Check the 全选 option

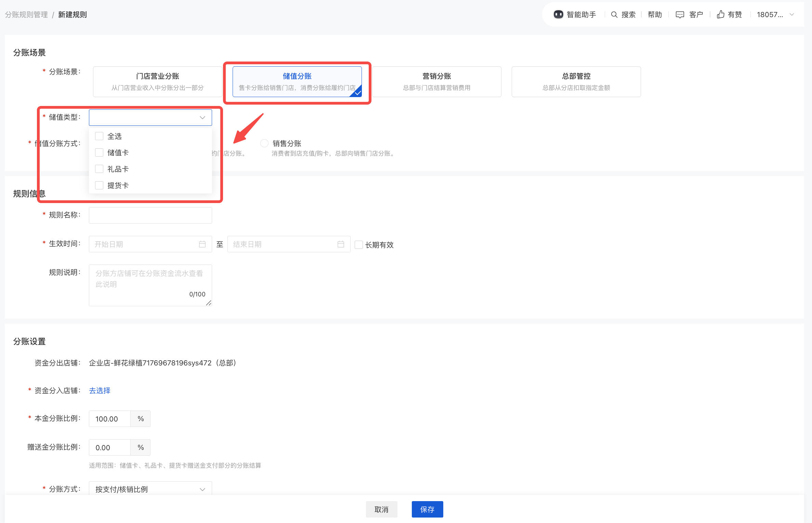pos(99,136)
